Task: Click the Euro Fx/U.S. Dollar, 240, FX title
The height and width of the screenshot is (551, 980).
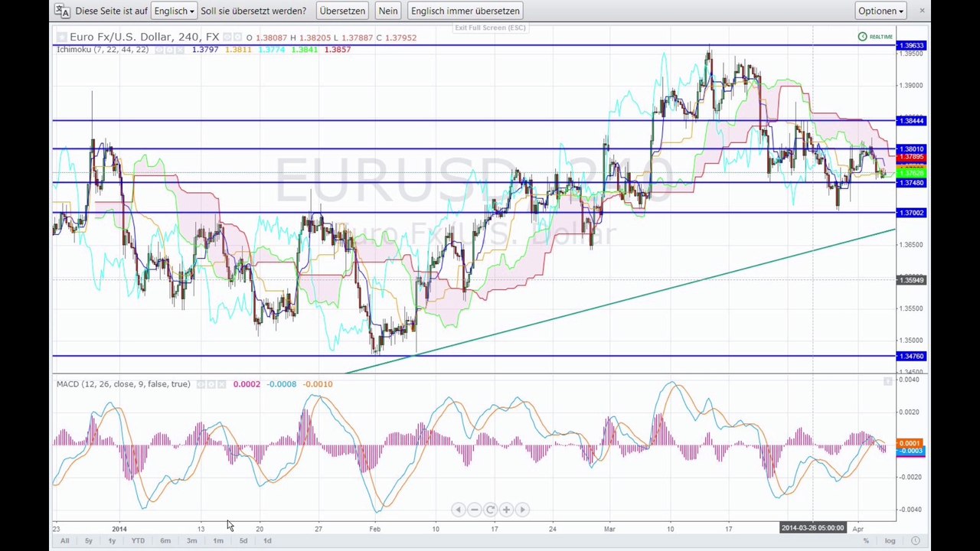Action: (145, 37)
